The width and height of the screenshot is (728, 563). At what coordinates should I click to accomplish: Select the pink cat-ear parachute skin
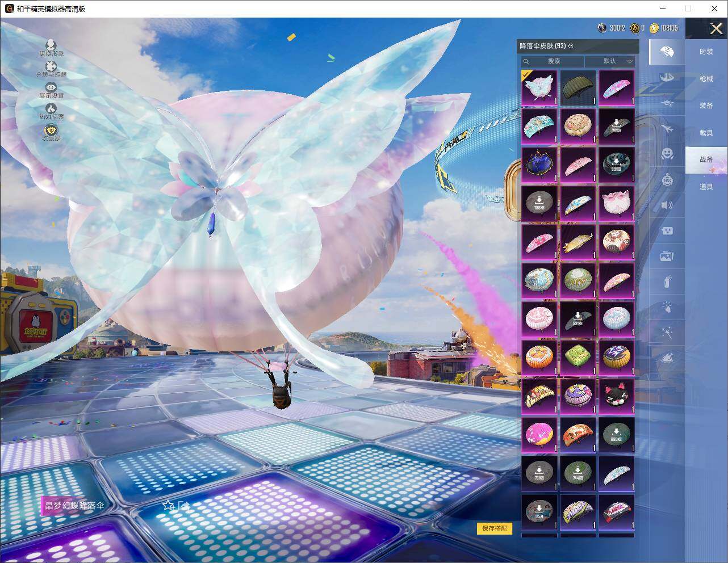pos(617,203)
